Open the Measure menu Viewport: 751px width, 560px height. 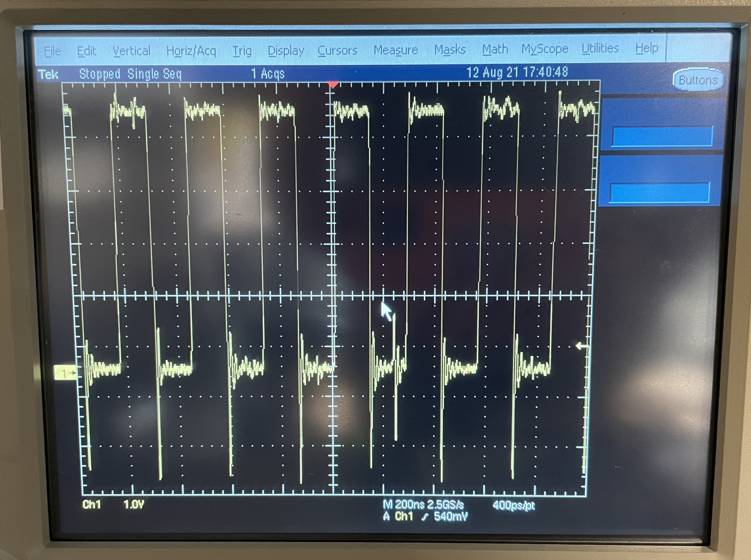coord(396,50)
